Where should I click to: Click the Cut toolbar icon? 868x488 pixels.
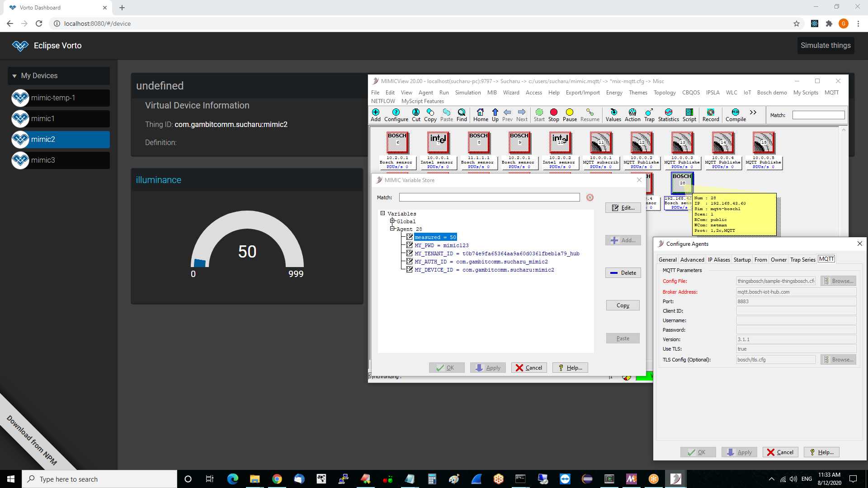point(416,115)
